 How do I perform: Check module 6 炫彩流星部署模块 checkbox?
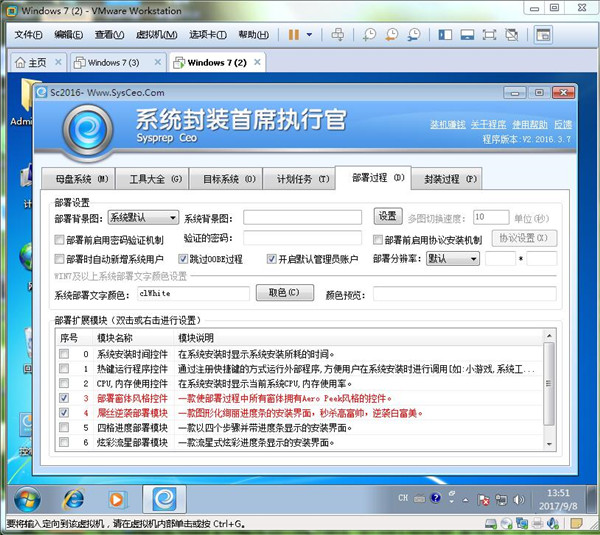point(64,442)
